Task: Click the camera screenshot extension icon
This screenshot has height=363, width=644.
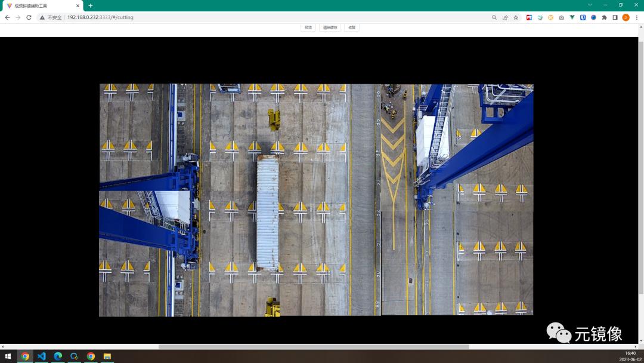Action: pyautogui.click(x=561, y=17)
